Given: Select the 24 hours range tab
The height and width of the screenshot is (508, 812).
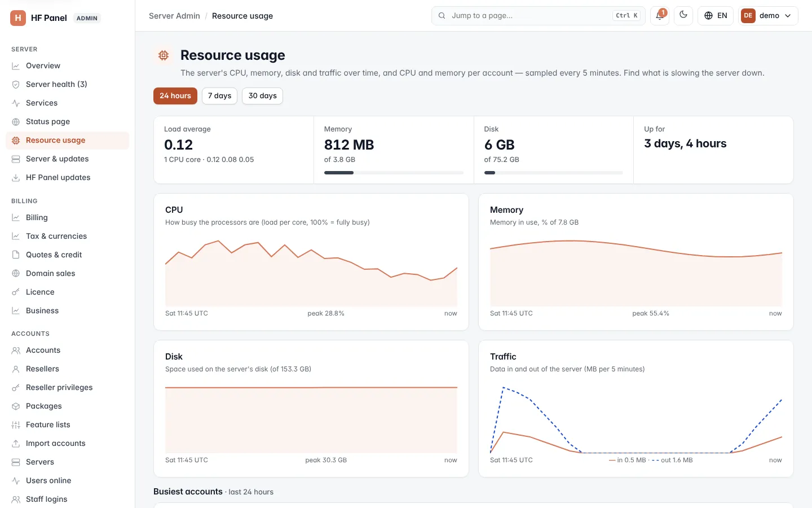Looking at the screenshot, I should tap(175, 96).
